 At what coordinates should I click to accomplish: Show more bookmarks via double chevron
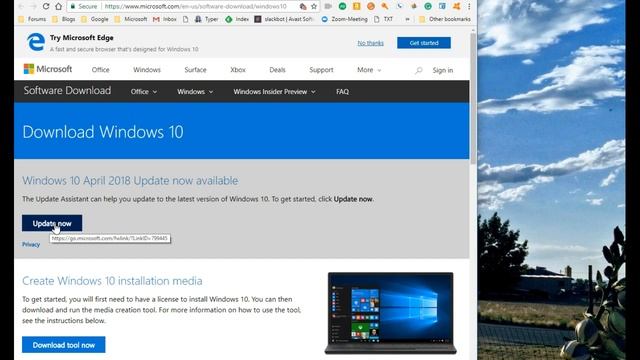coord(407,19)
